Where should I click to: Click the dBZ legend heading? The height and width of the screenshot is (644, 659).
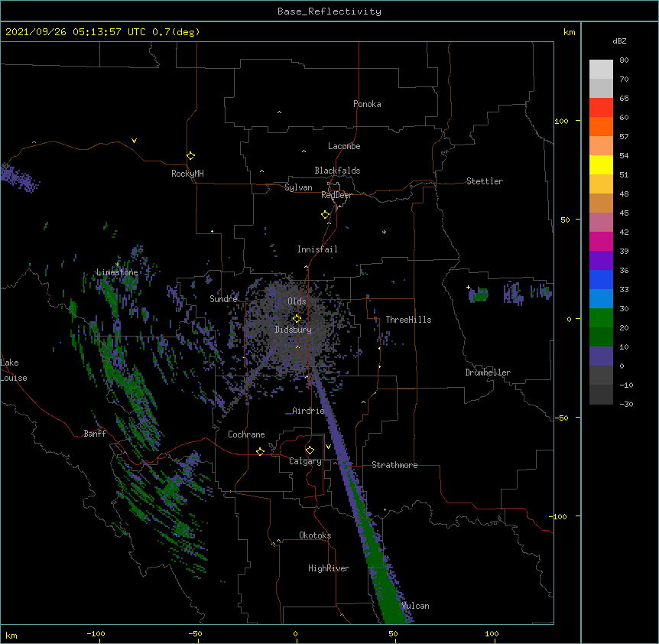click(x=619, y=41)
